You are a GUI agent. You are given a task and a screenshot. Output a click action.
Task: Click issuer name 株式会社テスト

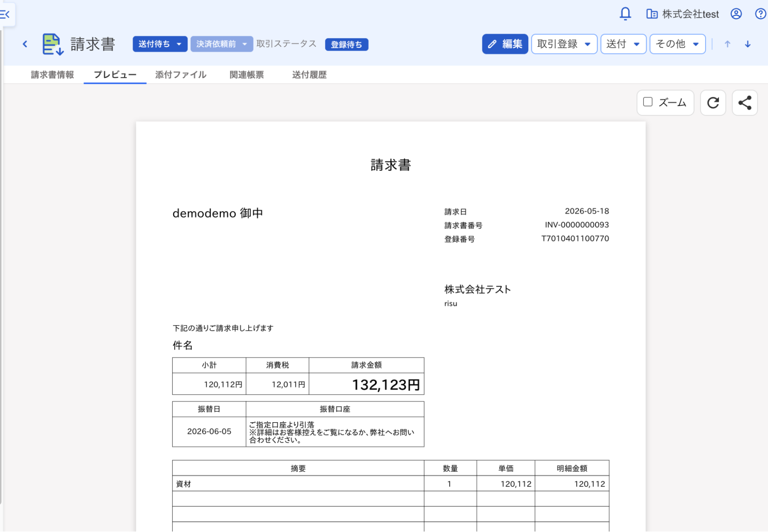tap(478, 289)
